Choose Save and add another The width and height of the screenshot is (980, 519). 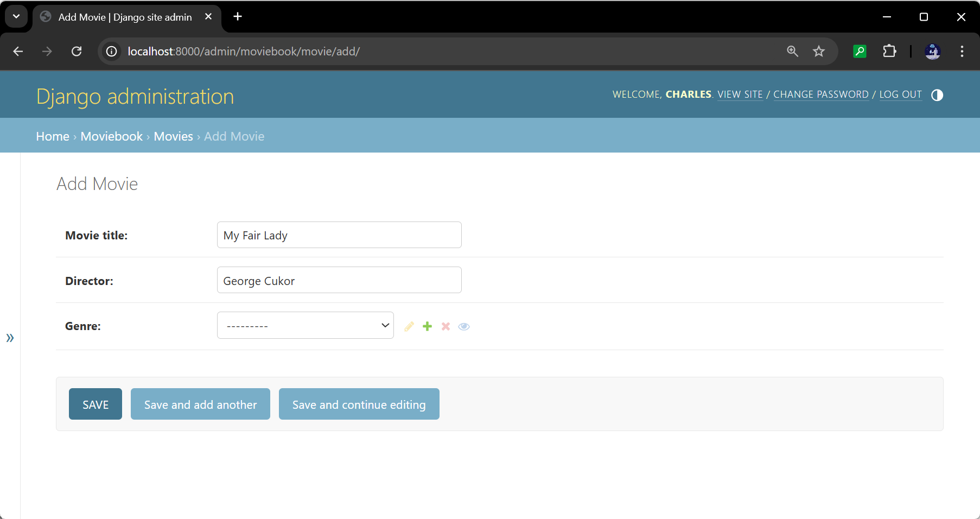tap(200, 404)
